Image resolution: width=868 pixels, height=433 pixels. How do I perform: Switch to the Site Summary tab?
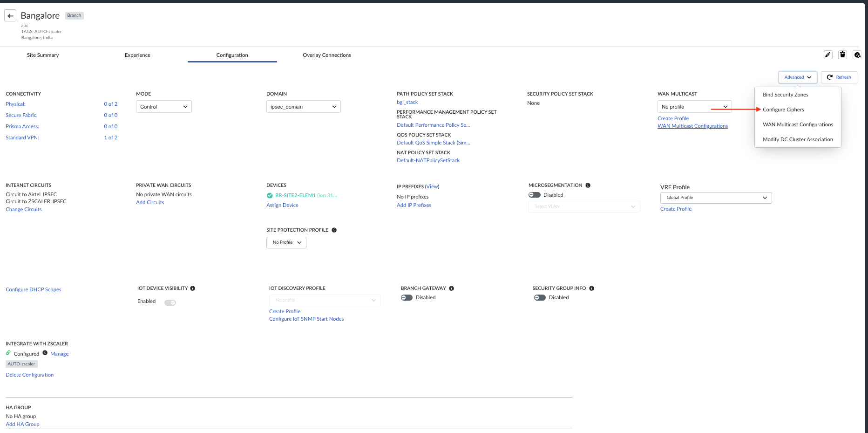43,55
